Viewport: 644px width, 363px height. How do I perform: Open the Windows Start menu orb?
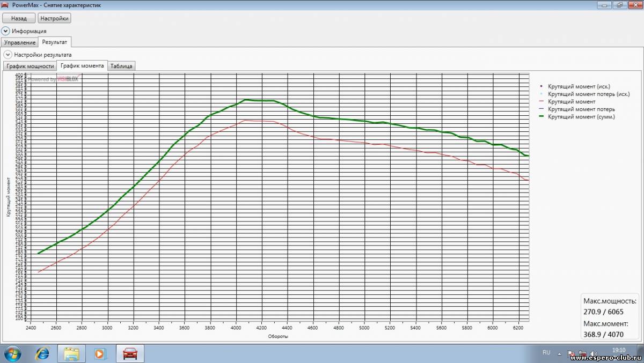[x=12, y=354]
